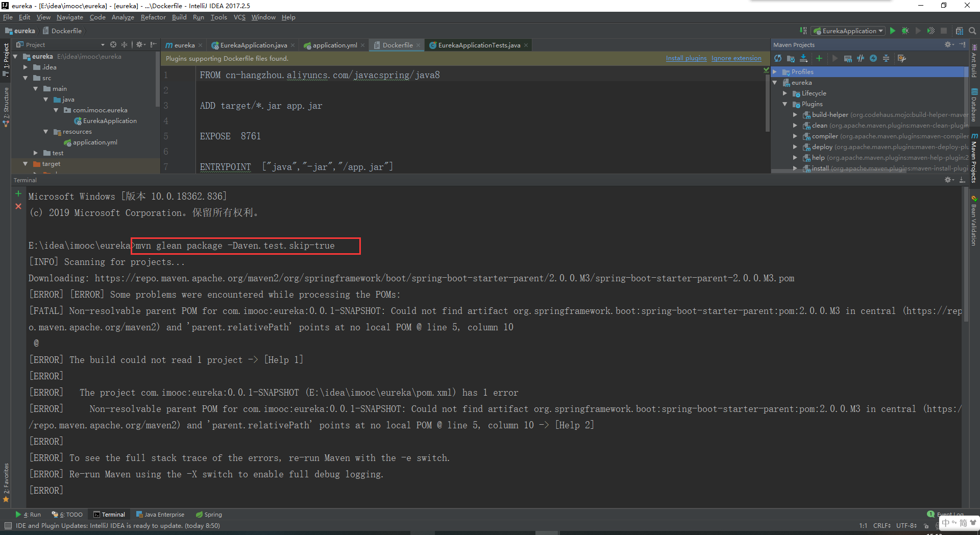This screenshot has height=535, width=980.
Task: Switch to the application.yml editor tab
Action: pyautogui.click(x=334, y=45)
